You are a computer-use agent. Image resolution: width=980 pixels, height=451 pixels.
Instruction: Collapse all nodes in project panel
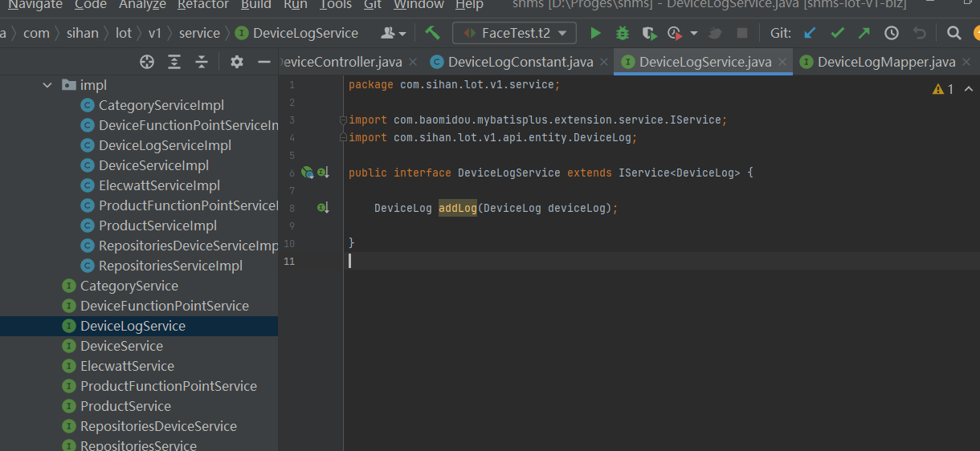point(202,62)
